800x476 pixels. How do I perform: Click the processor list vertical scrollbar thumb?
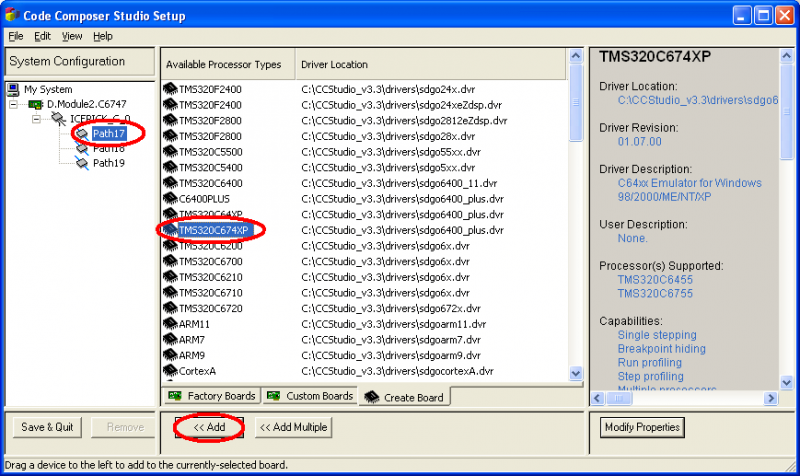pos(576,102)
